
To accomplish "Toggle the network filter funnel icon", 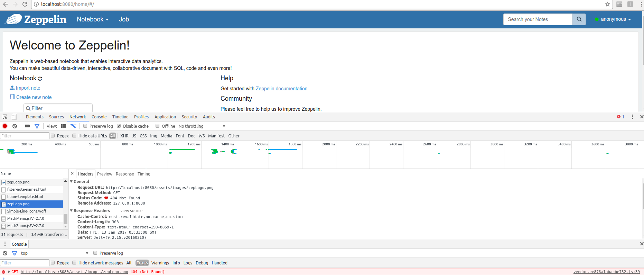I will pyautogui.click(x=37, y=126).
